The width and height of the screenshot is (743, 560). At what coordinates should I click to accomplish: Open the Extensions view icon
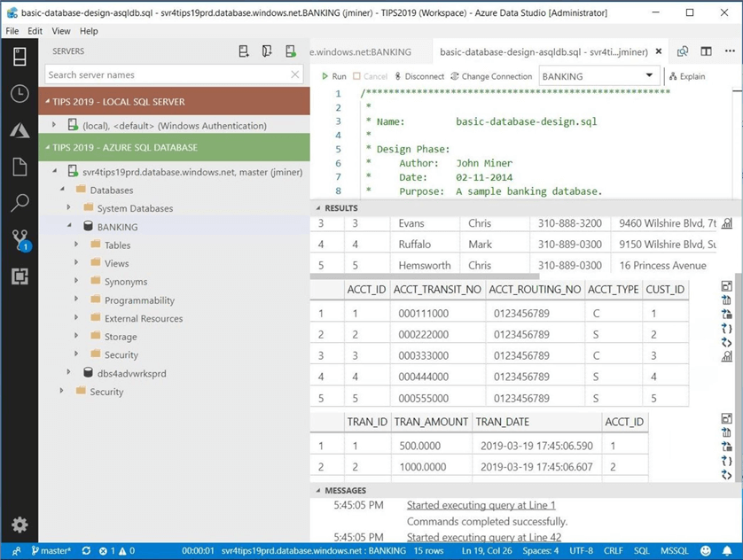tap(20, 276)
